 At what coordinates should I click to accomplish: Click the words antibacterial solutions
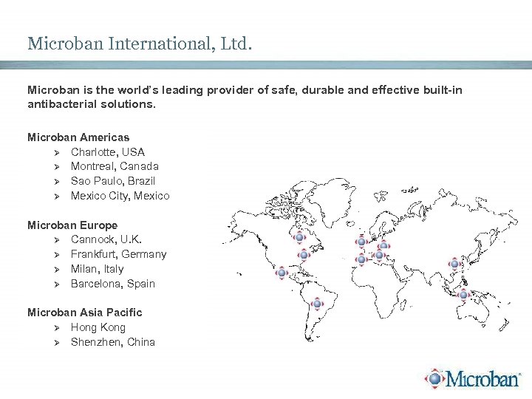pos(92,104)
